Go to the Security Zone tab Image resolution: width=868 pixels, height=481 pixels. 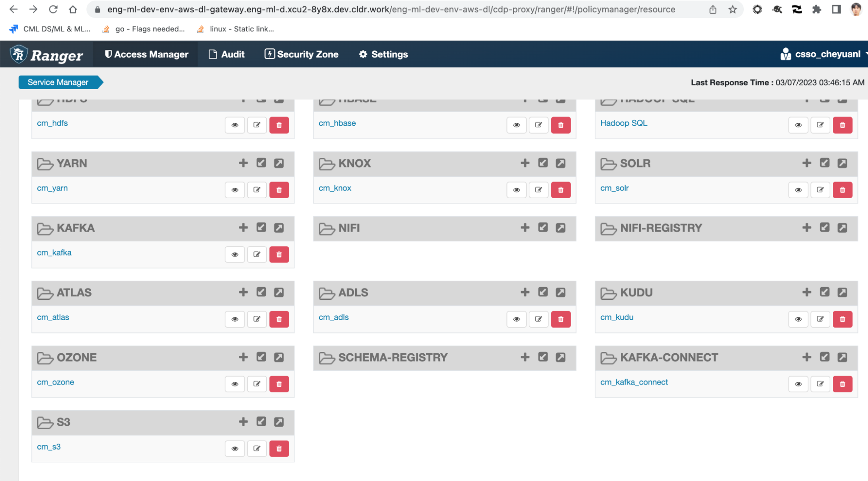pos(302,54)
